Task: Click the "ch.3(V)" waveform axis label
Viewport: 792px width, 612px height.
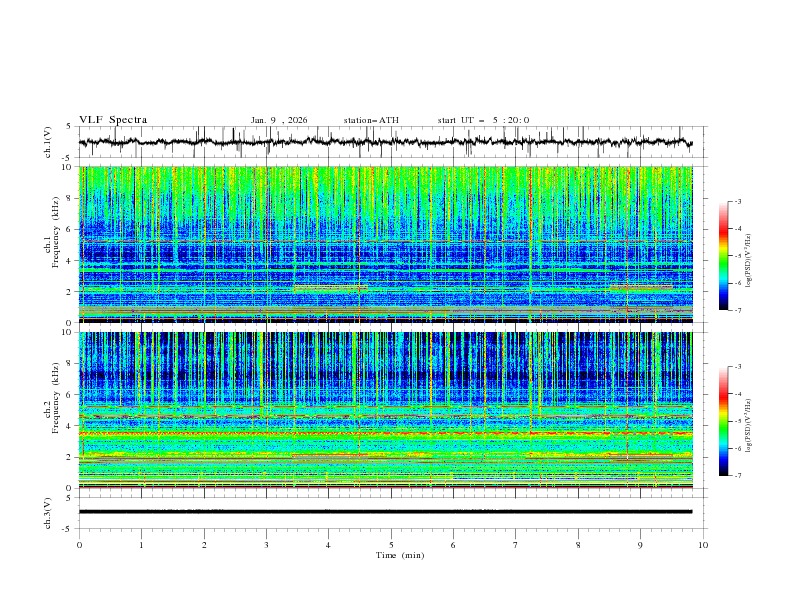Action: tap(48, 513)
